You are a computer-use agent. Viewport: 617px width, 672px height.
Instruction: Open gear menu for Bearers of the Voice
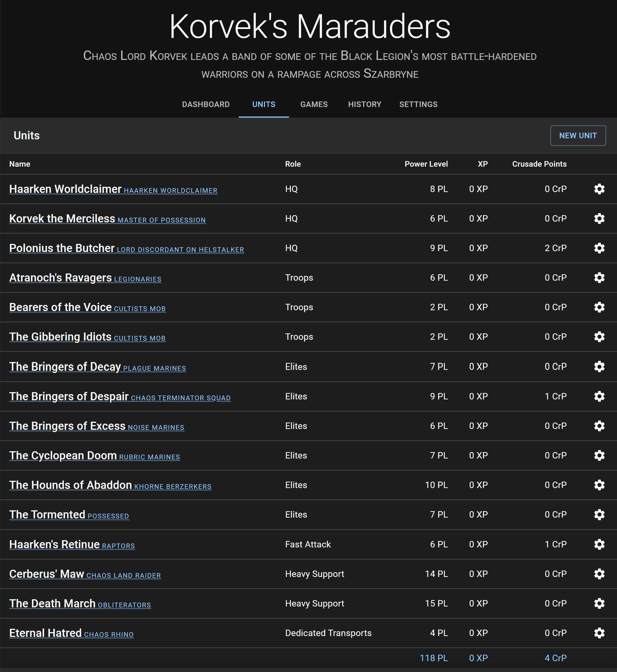[599, 307]
